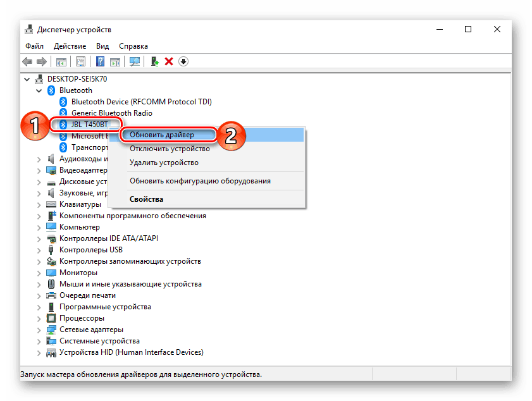
Task: Choose Удалить устройство in context menu
Action: (x=207, y=163)
